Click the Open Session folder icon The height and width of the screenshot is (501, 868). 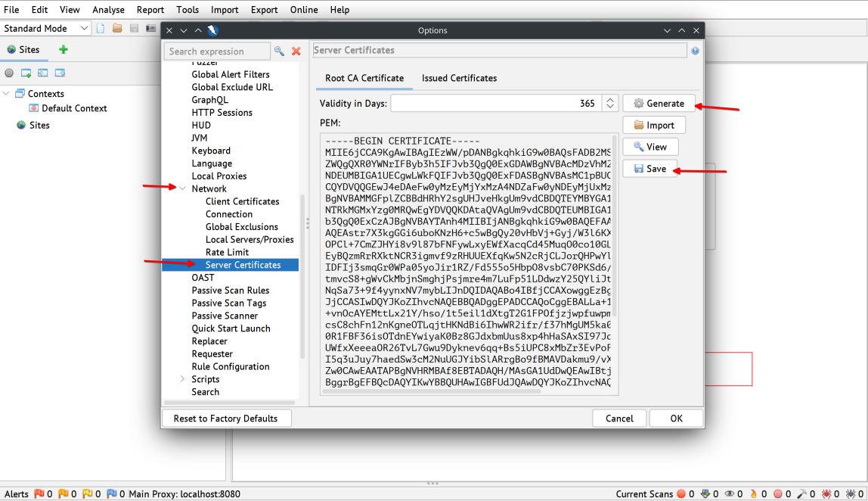point(117,29)
